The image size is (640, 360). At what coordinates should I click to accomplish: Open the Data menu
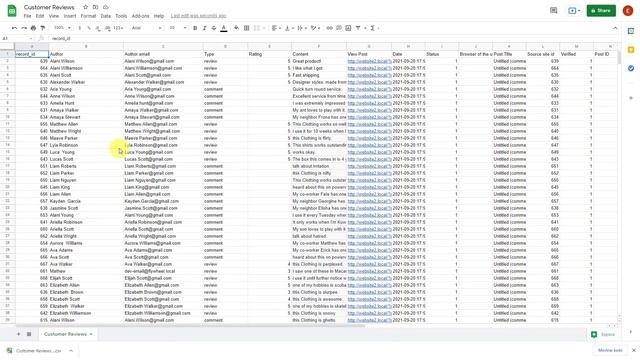point(106,16)
